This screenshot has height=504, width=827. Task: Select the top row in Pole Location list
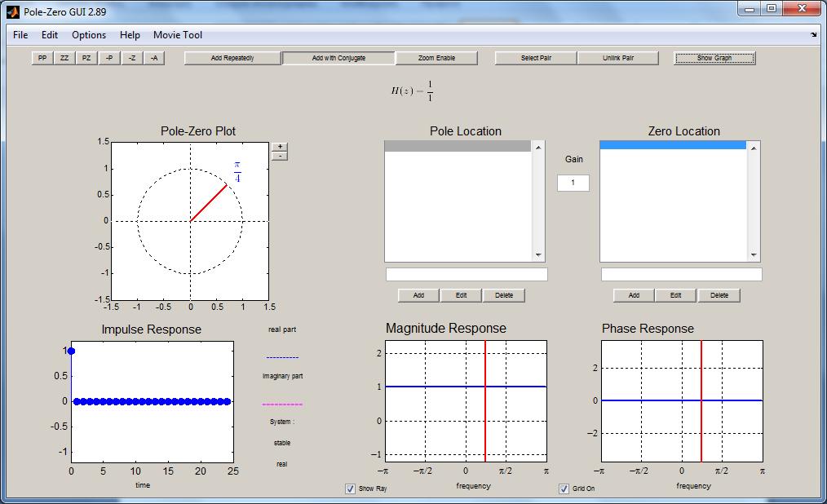click(458, 147)
